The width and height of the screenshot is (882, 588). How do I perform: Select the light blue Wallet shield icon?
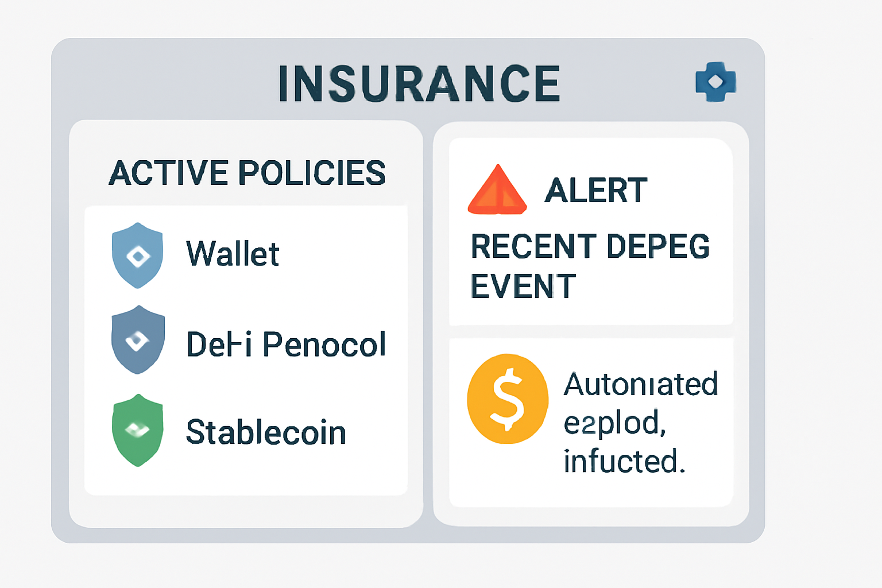(137, 256)
